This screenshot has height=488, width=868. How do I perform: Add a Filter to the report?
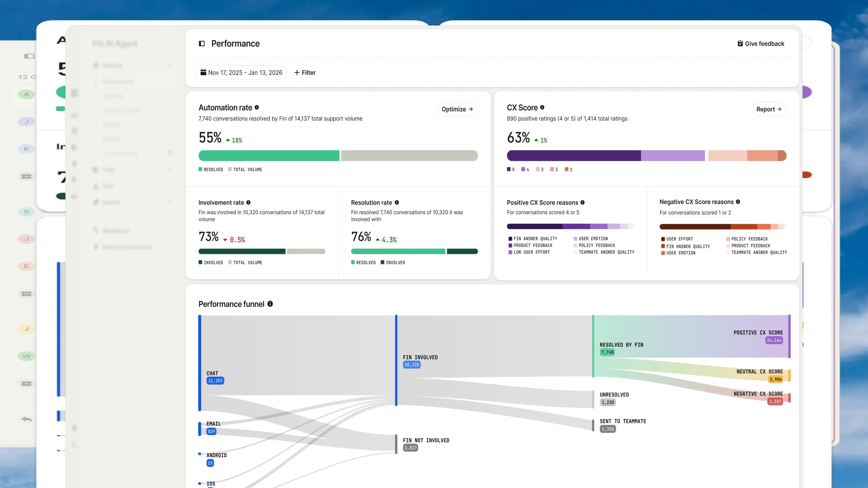click(305, 72)
